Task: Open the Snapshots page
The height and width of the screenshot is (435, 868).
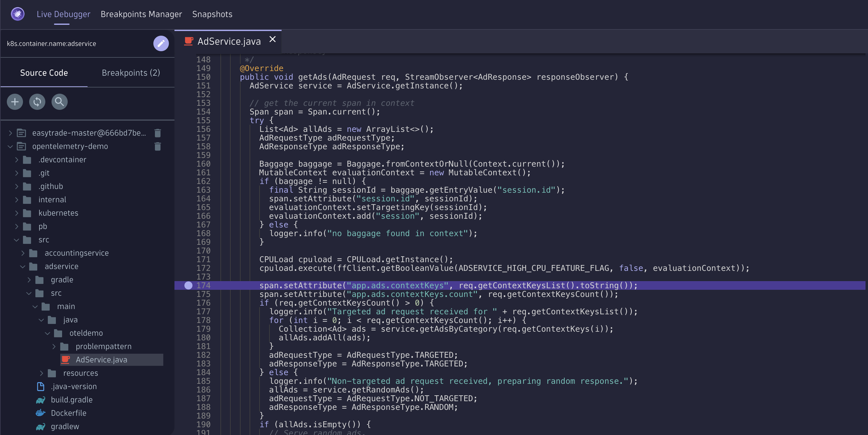Action: pos(212,14)
